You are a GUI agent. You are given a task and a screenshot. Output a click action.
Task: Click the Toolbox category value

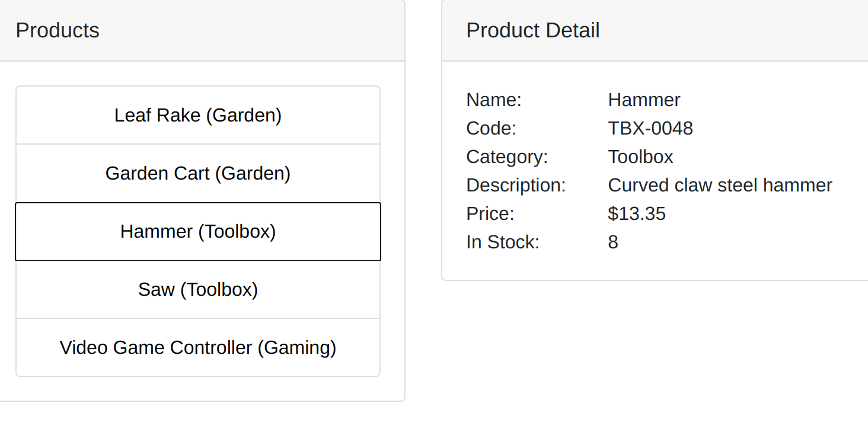click(640, 156)
